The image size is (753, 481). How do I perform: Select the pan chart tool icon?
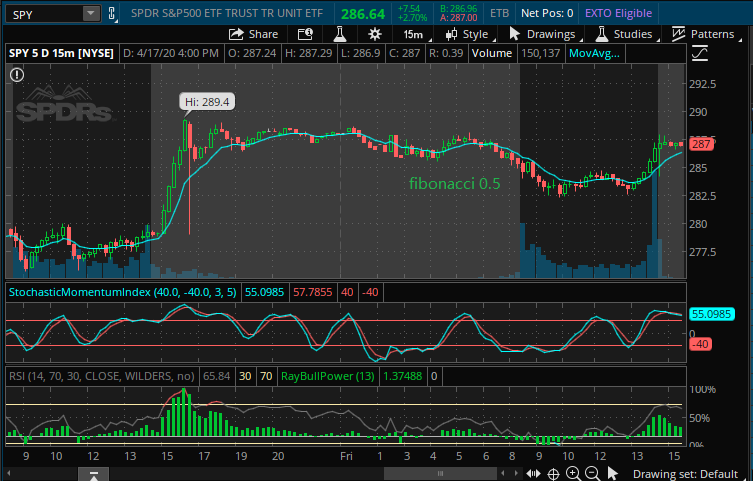(x=534, y=474)
